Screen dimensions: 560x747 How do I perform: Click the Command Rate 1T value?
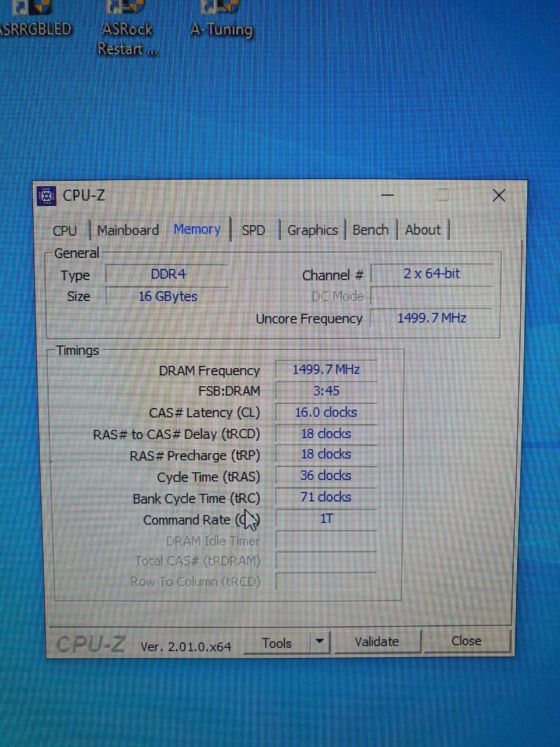[326, 518]
